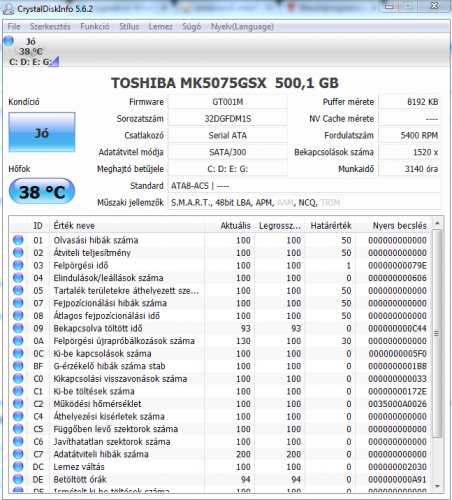Open the Stílus menu
452x500 pixels.
click(x=129, y=27)
